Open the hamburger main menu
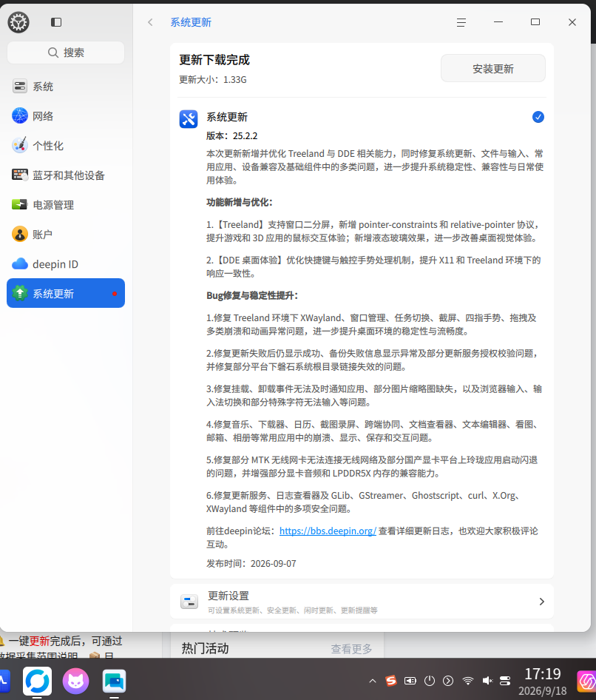This screenshot has width=596, height=700. click(461, 22)
